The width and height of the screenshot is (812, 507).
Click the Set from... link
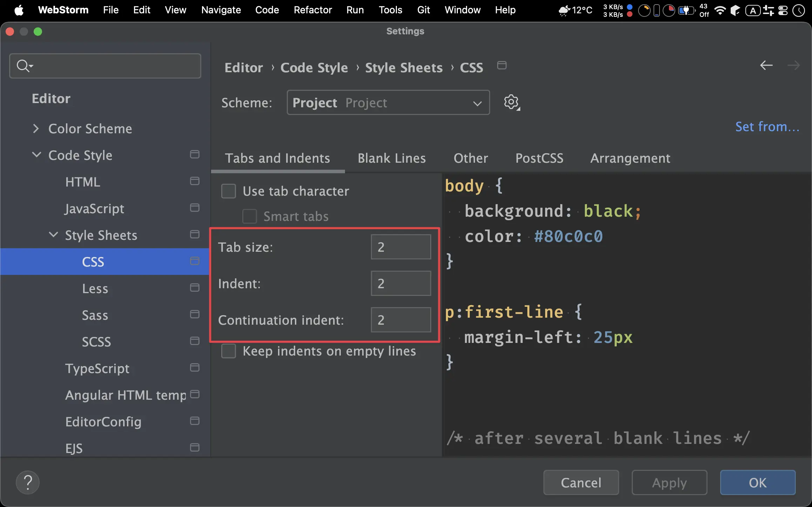coord(767,127)
